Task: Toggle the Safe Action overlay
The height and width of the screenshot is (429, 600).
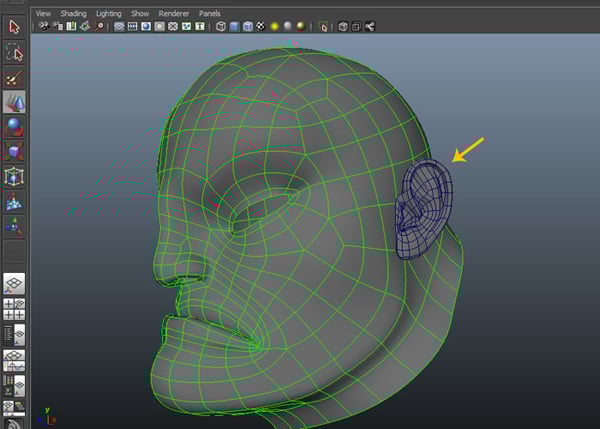Action: click(186, 26)
